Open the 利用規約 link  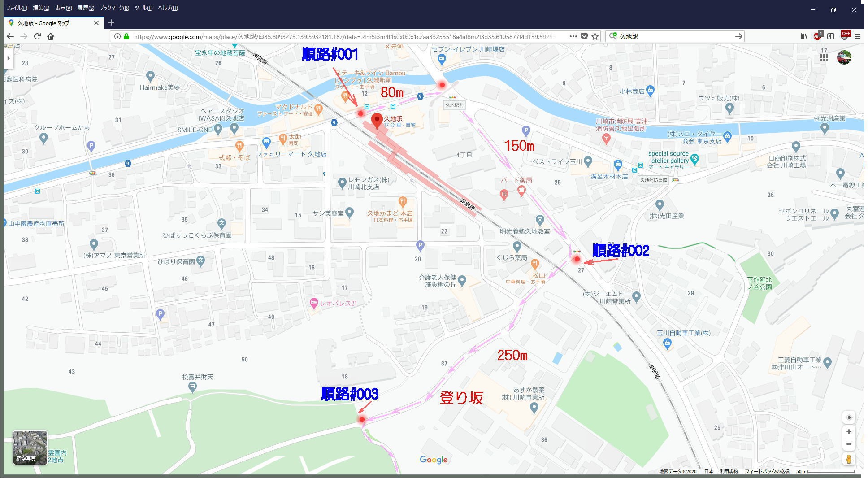click(729, 471)
